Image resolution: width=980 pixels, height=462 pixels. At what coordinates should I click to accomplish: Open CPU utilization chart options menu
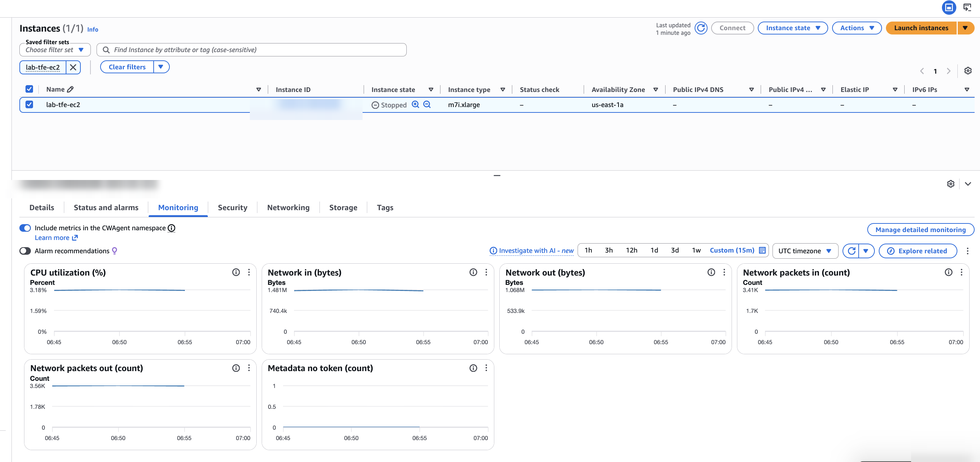tap(249, 272)
